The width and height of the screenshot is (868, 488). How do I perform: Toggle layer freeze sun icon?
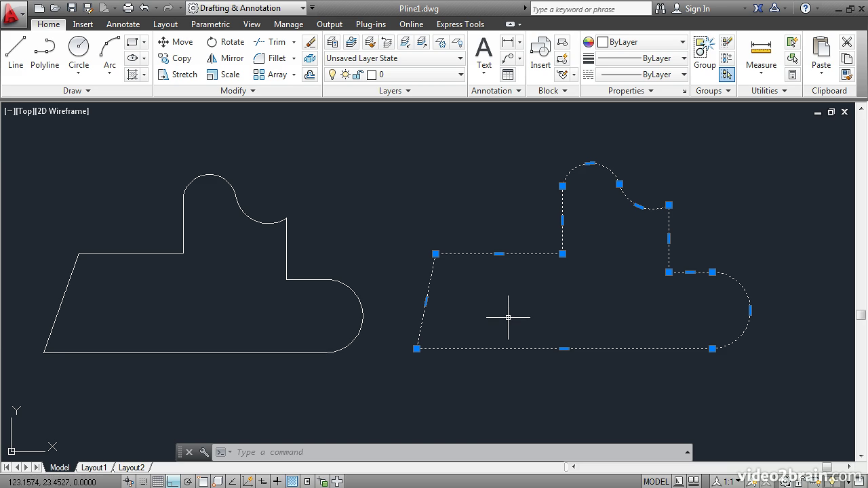344,75
